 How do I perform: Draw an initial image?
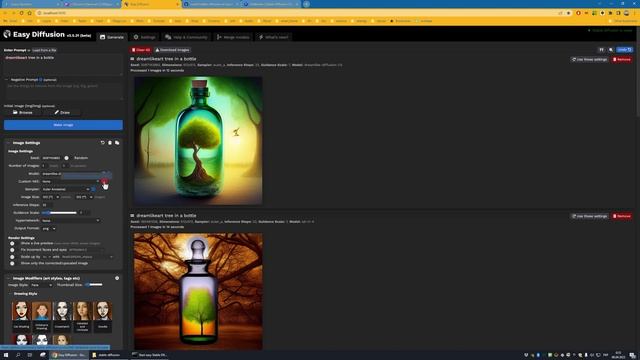[x=62, y=112]
